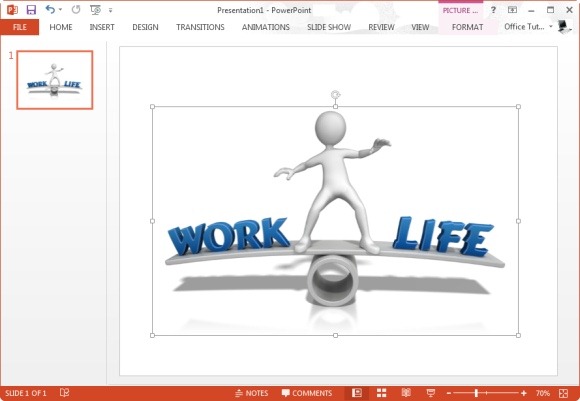Fit slide to current window icon
The width and height of the screenshot is (580, 401).
pos(563,393)
